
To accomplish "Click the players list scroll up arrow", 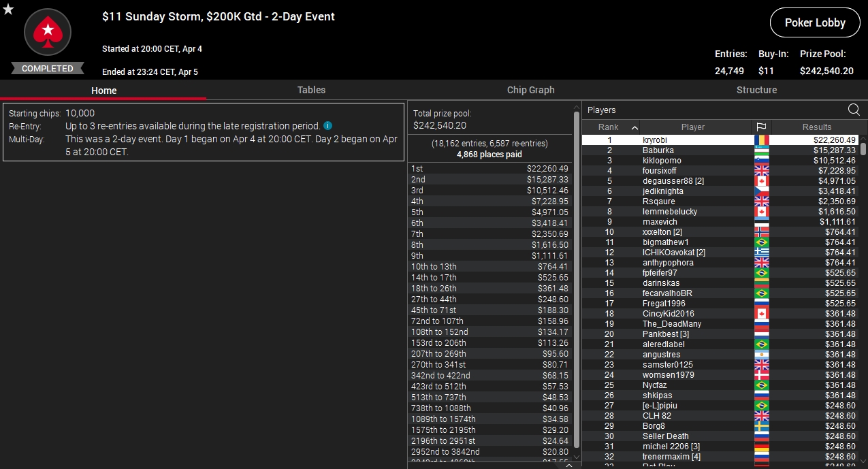I will click(863, 138).
